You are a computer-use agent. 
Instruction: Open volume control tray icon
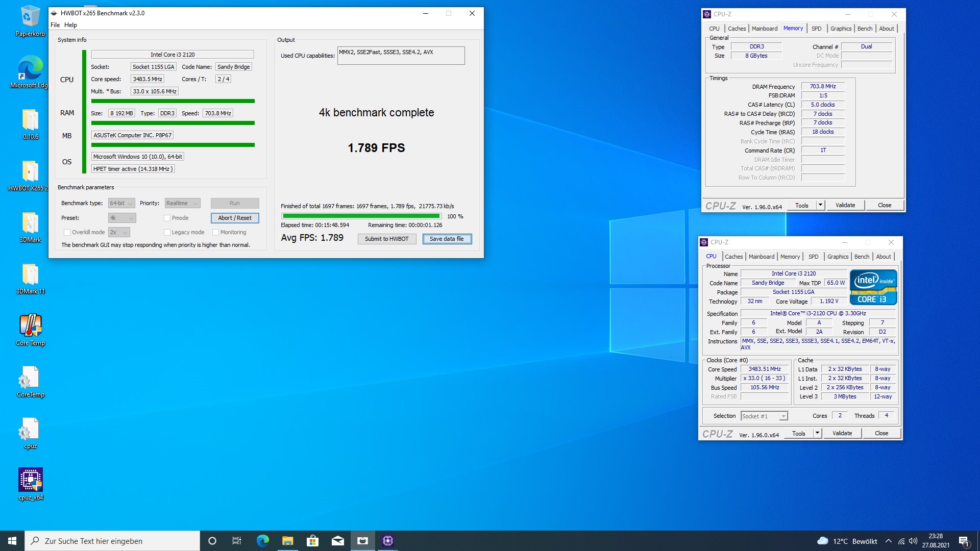click(913, 541)
